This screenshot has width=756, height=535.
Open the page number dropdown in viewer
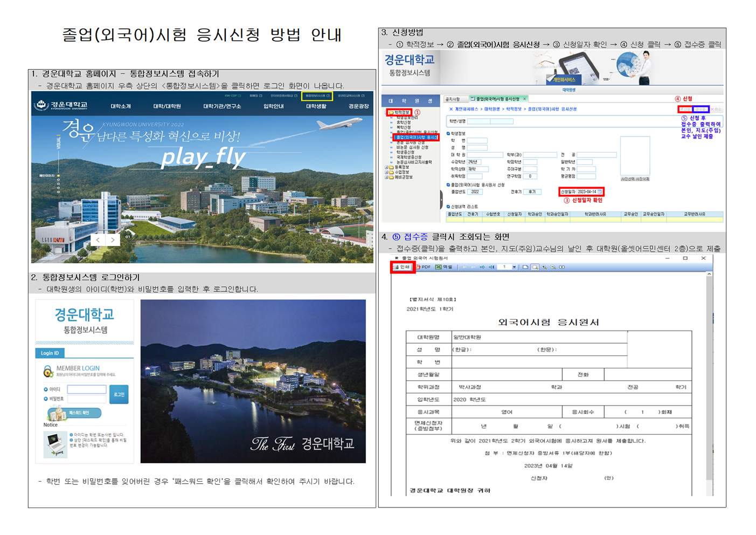(x=514, y=267)
